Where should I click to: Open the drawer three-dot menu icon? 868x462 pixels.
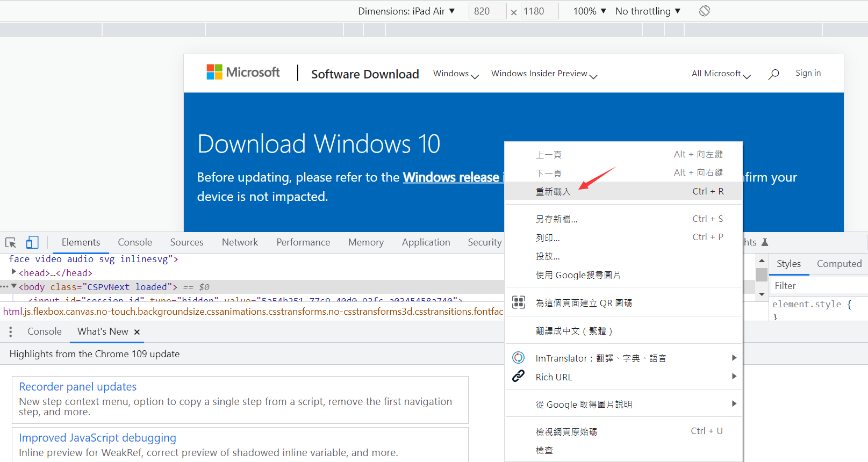coord(11,332)
